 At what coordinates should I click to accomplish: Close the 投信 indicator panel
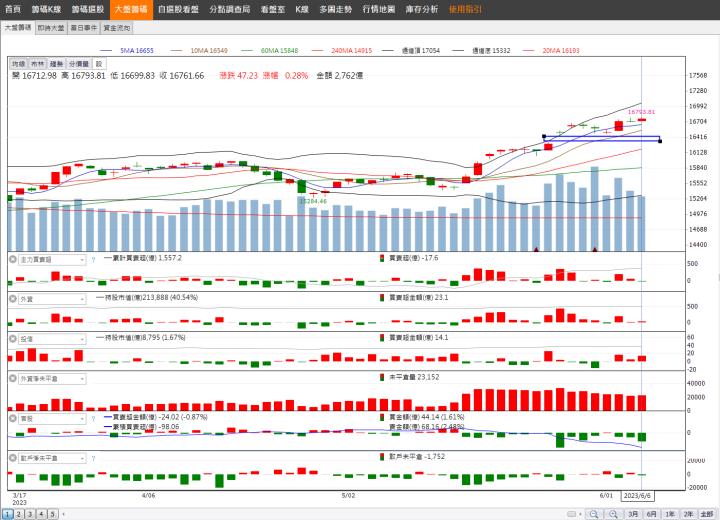[13, 338]
